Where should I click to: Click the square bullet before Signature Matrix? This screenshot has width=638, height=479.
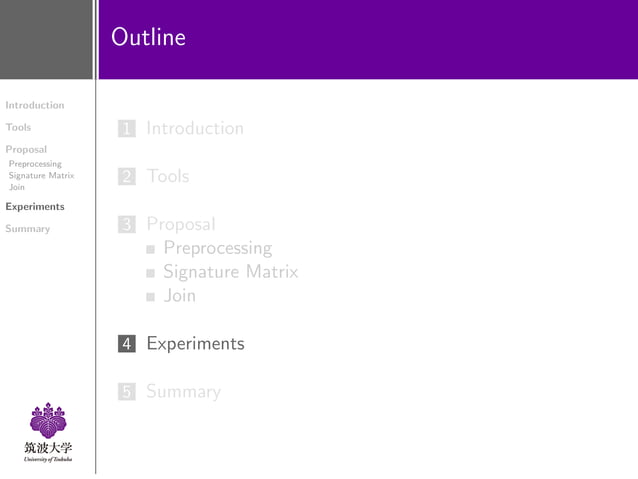[x=150, y=273]
